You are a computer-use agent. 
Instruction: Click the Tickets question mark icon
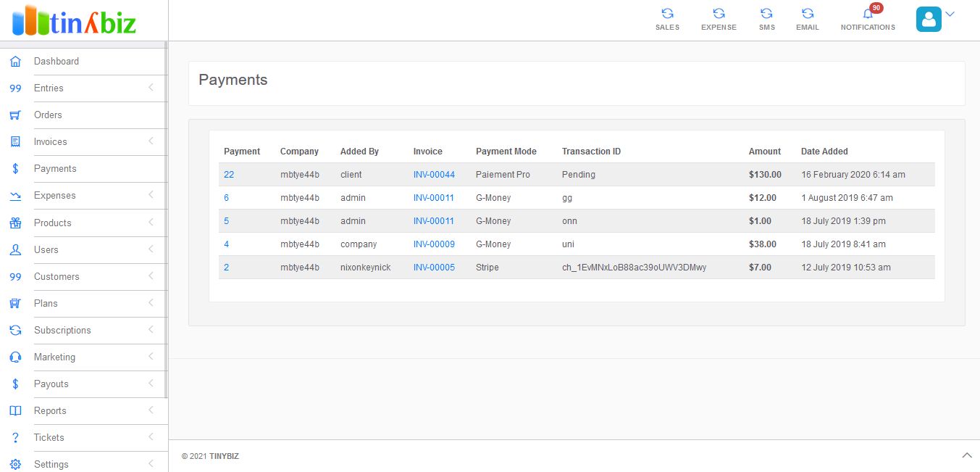pyautogui.click(x=15, y=438)
